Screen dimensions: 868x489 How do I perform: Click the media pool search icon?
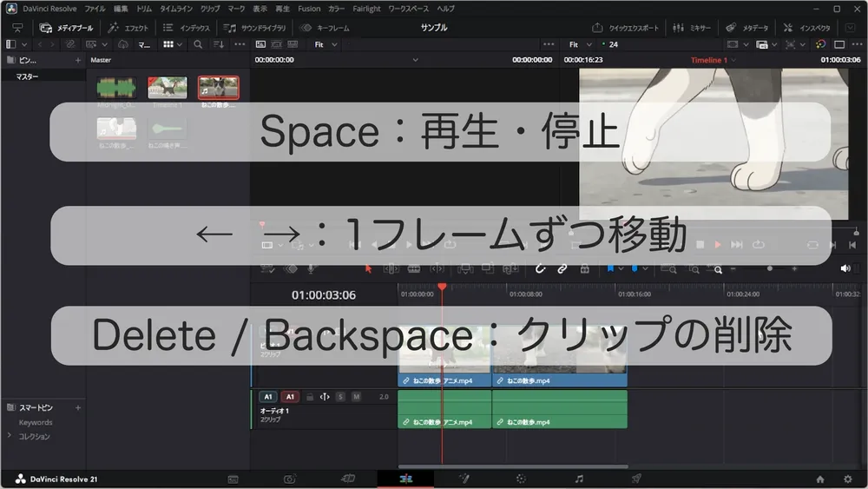[198, 44]
